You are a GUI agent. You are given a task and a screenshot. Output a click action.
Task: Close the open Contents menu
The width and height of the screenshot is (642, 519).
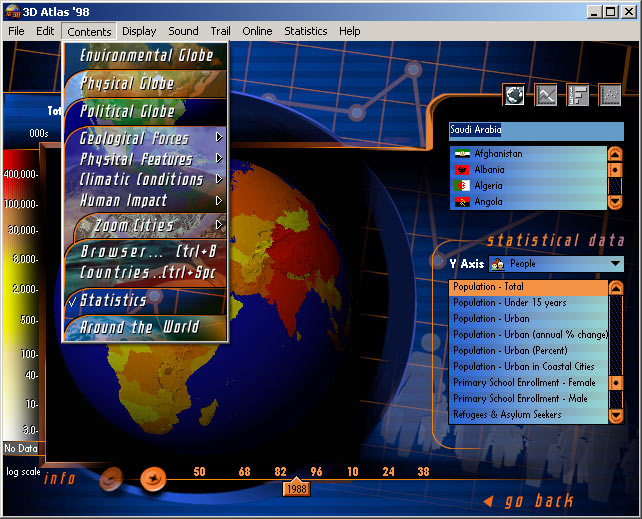click(89, 32)
